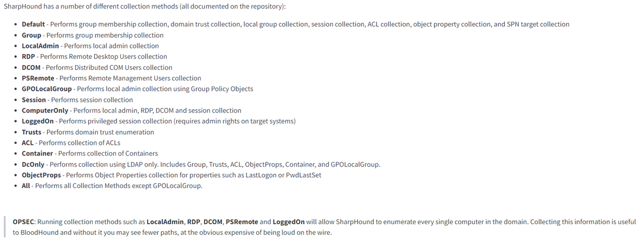The image size is (644, 250).
Task: Click the "Session" bullet heading
Action: point(33,100)
